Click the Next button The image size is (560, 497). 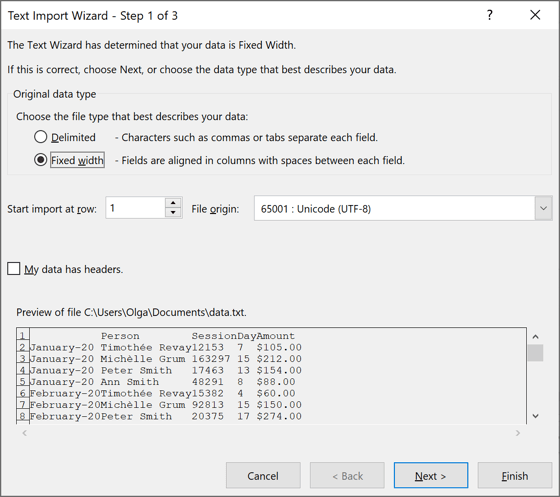tap(431, 475)
